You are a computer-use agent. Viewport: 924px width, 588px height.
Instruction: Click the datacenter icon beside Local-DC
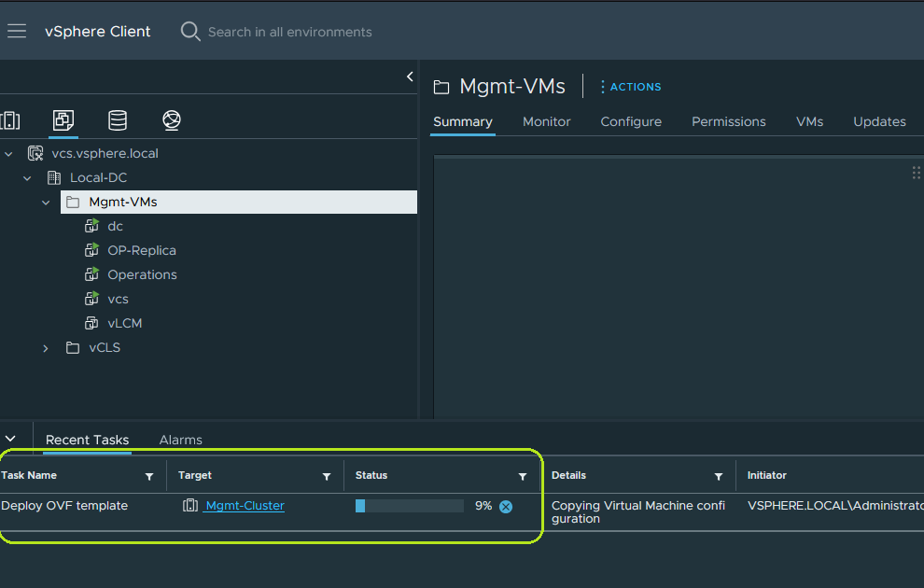(x=54, y=178)
